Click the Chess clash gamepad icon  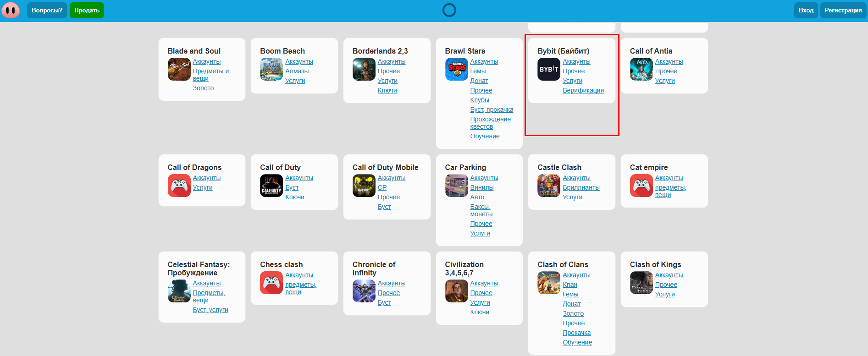(x=271, y=283)
